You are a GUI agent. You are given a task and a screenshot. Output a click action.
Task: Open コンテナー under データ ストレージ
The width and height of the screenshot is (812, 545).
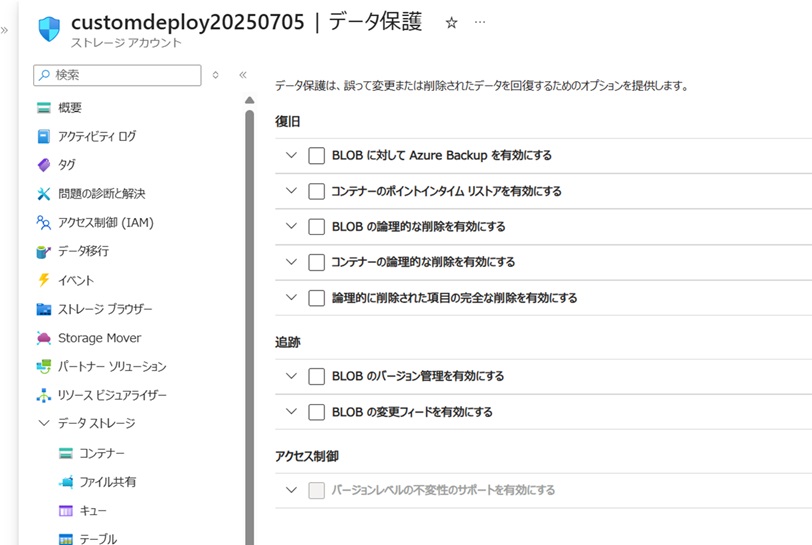(102, 453)
